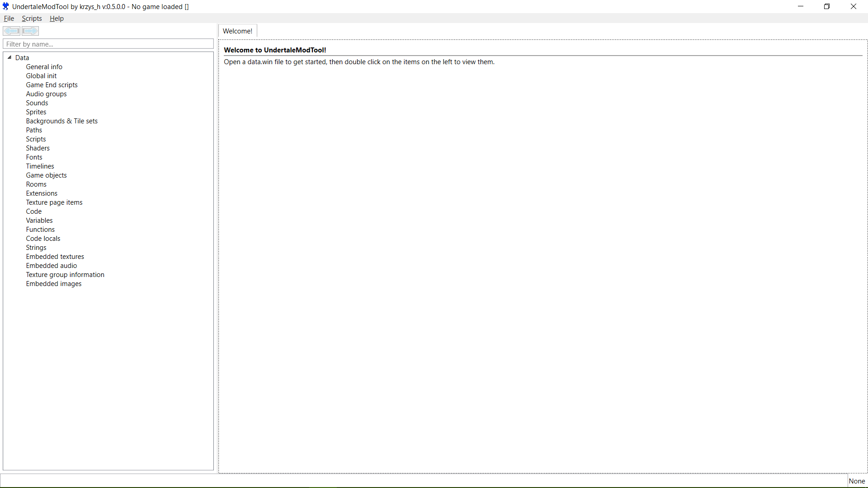The image size is (868, 488).
Task: Select Game objects tree entry
Action: coord(46,175)
